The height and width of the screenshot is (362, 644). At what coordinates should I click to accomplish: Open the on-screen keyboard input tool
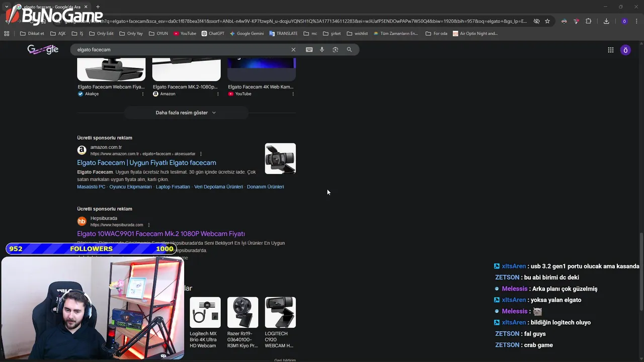point(309,50)
